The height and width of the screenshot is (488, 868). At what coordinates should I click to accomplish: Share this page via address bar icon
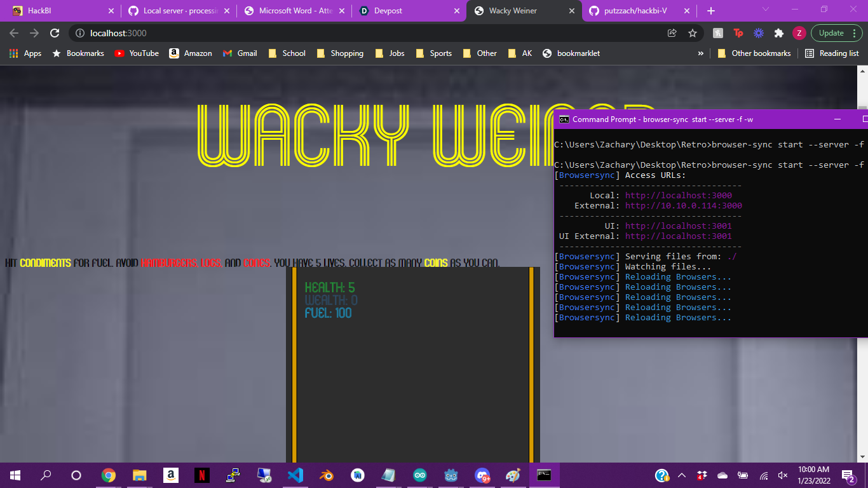click(x=672, y=33)
